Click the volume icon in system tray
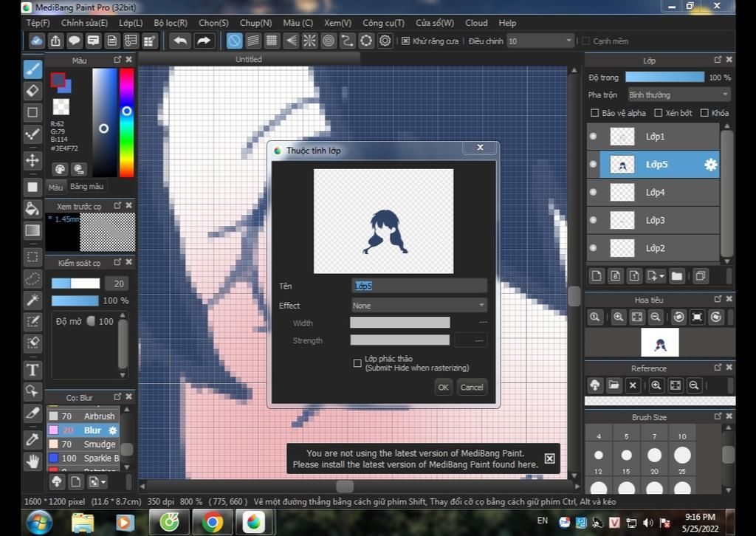 648,523
